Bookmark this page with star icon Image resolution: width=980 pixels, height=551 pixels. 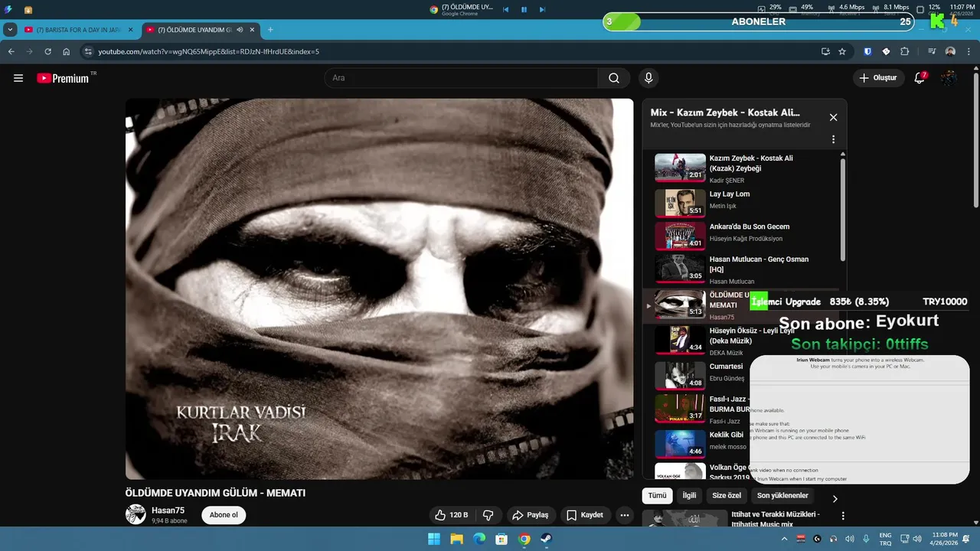click(x=842, y=51)
